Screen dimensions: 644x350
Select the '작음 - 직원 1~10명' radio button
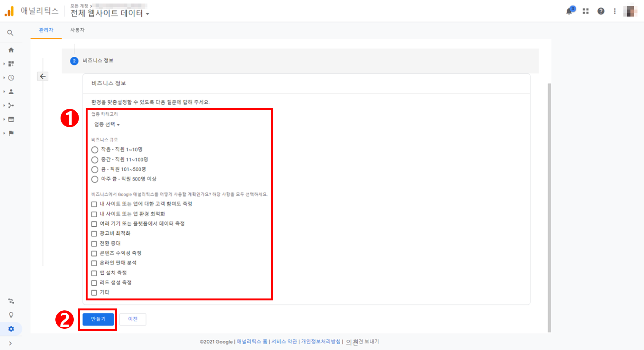tap(95, 150)
